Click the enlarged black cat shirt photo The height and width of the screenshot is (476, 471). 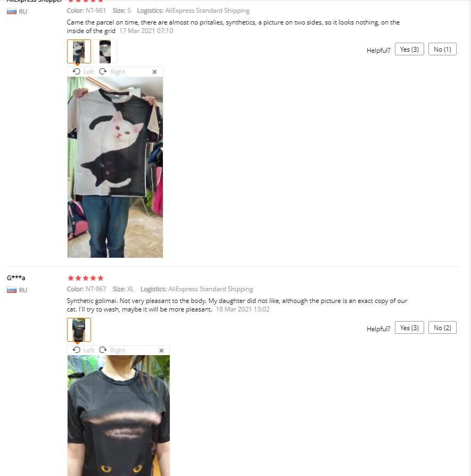pos(119,416)
